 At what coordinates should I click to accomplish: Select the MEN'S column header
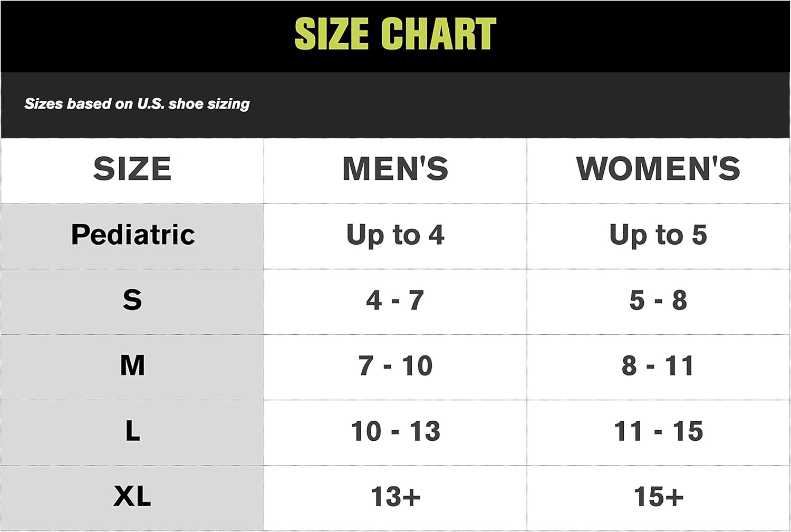pyautogui.click(x=395, y=169)
